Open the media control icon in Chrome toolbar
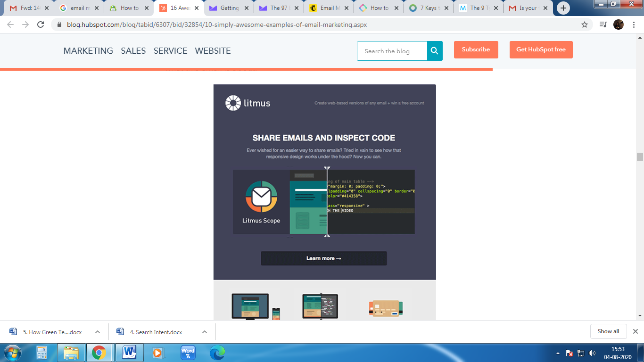Image resolution: width=644 pixels, height=362 pixels. click(603, 25)
